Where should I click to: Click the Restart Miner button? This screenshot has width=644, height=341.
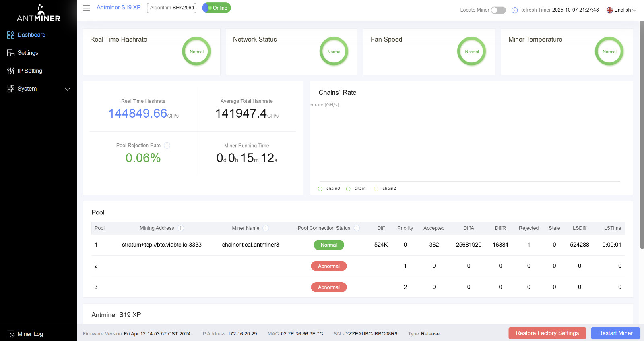(x=615, y=333)
